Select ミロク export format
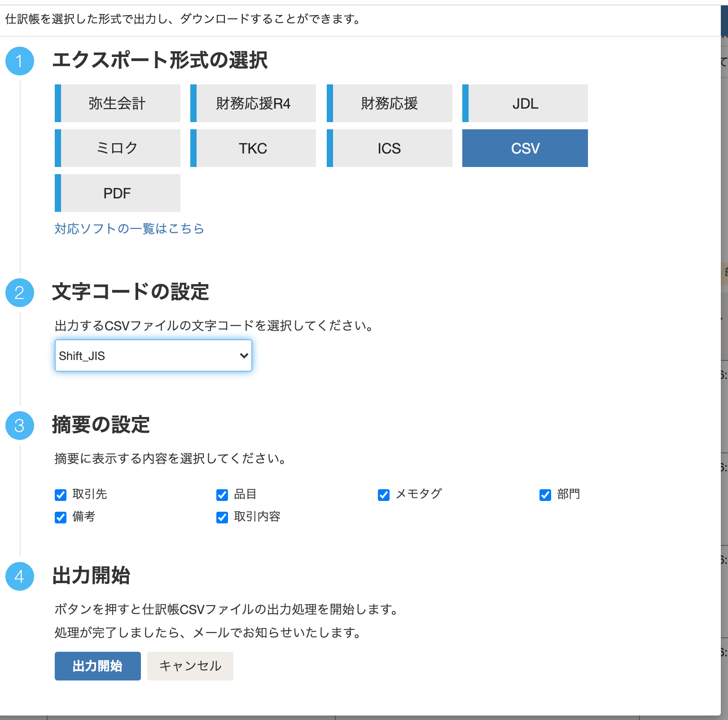This screenshot has height=720, width=728. pos(118,148)
